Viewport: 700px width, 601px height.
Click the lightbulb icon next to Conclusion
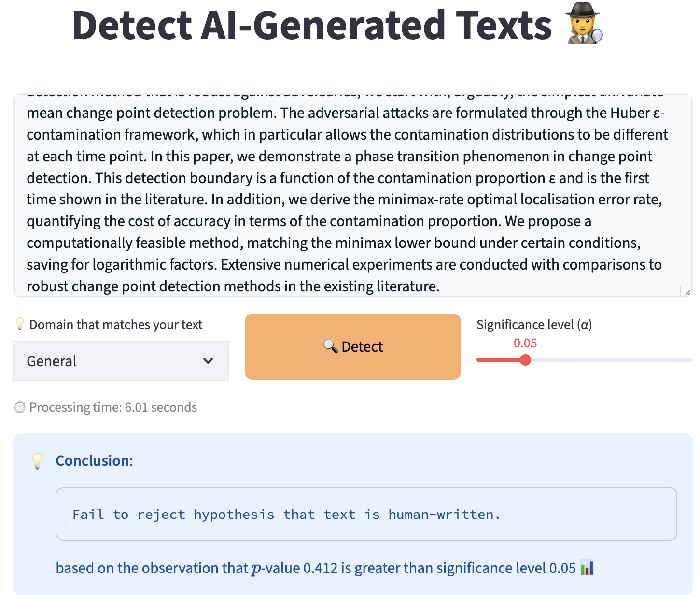[37, 461]
